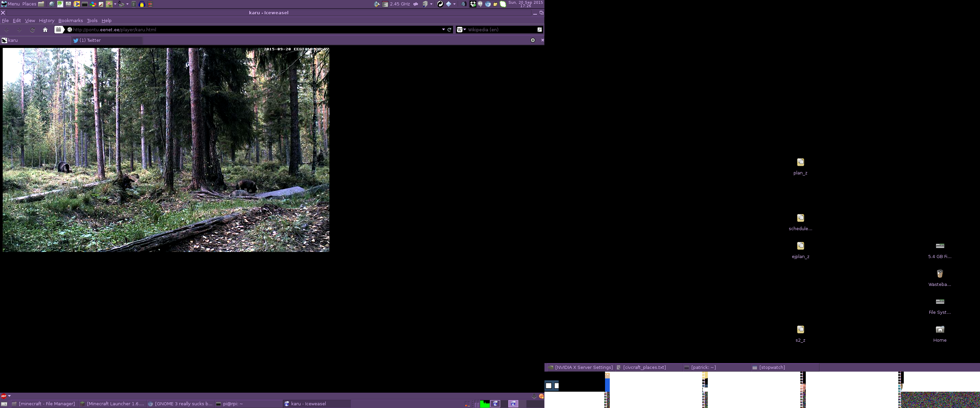
Task: Restore civcraft_places.txt from second taskbar
Action: click(648, 367)
